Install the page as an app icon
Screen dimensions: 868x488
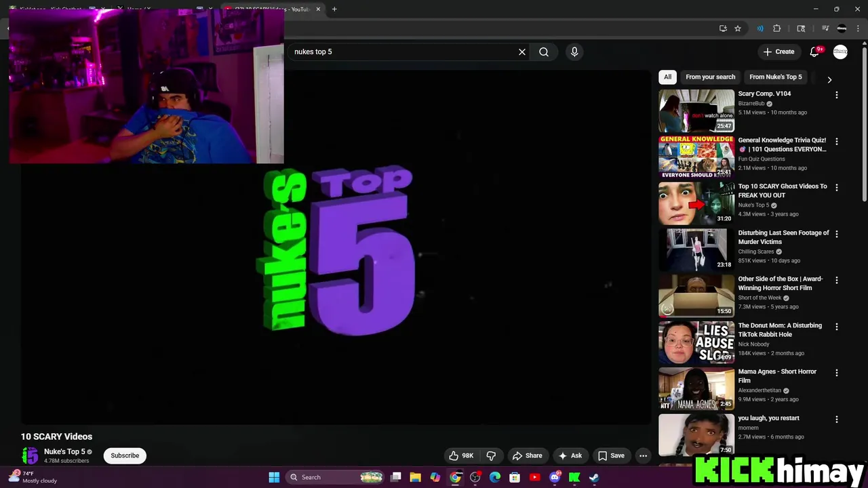coord(723,28)
